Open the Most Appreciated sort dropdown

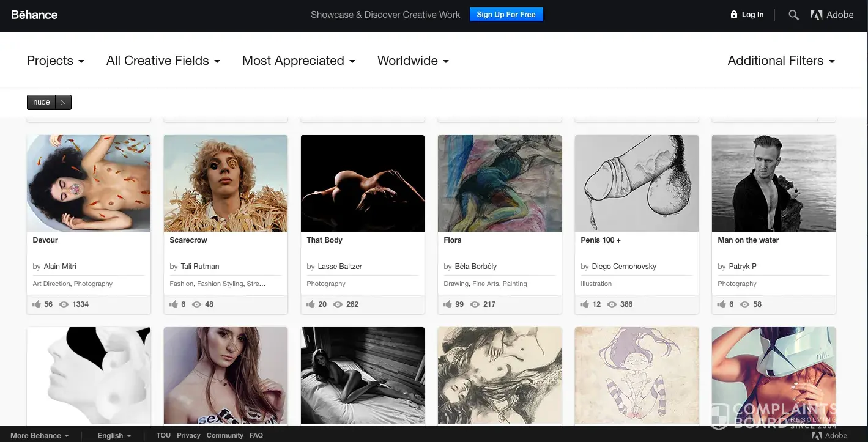[299, 61]
